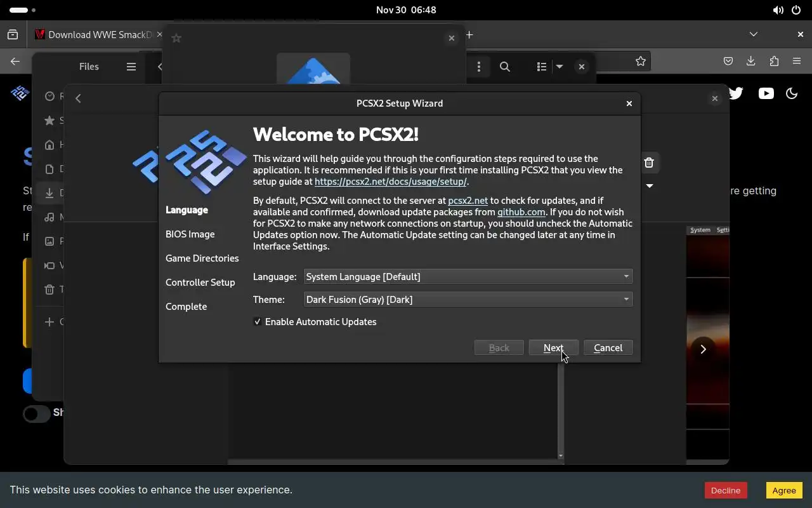Decline cookies on the website banner

pos(726,490)
